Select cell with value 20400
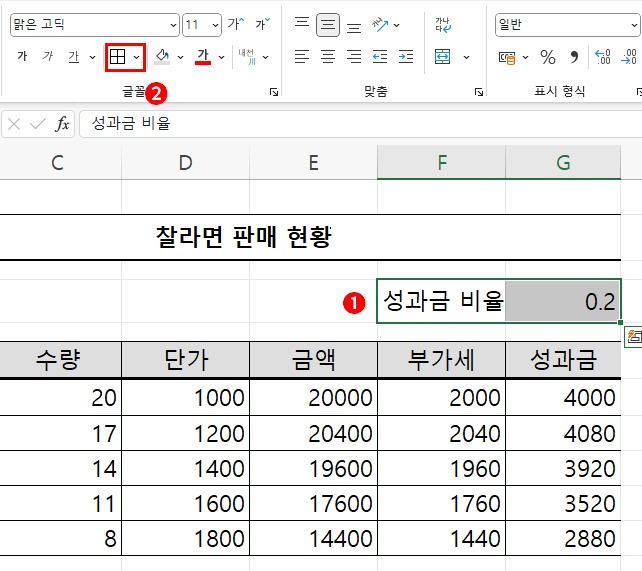 (x=314, y=433)
